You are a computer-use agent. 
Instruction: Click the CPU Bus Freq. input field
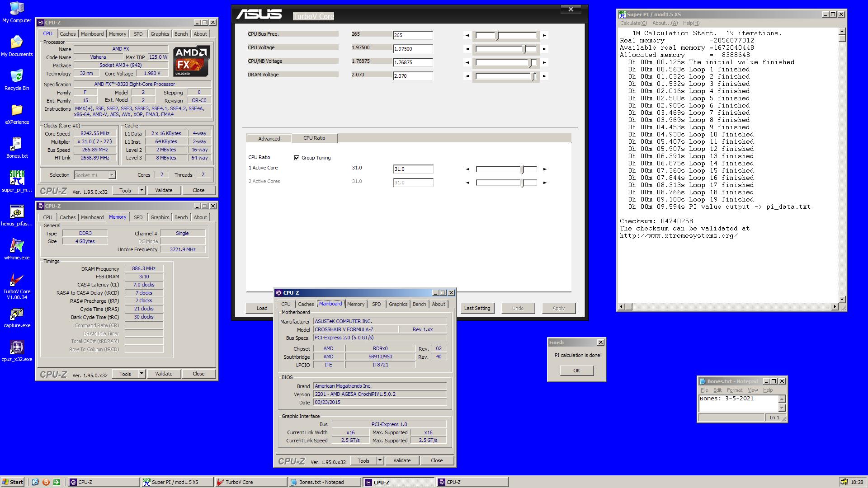tap(413, 35)
